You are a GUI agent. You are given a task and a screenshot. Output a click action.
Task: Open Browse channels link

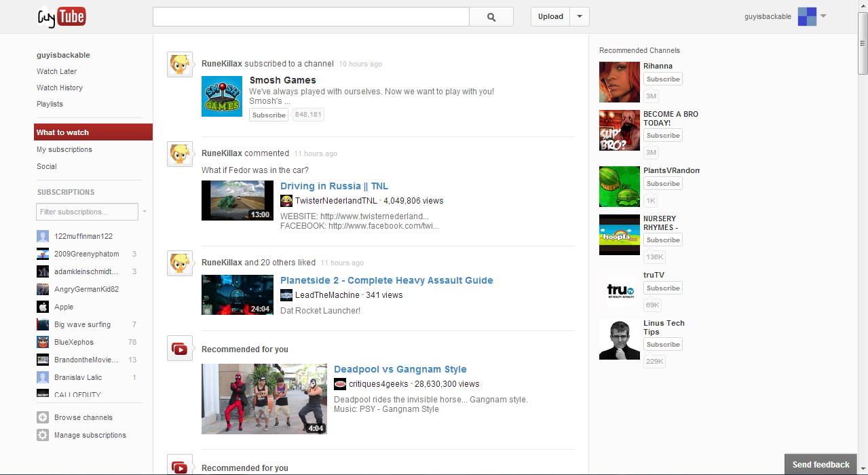point(83,417)
